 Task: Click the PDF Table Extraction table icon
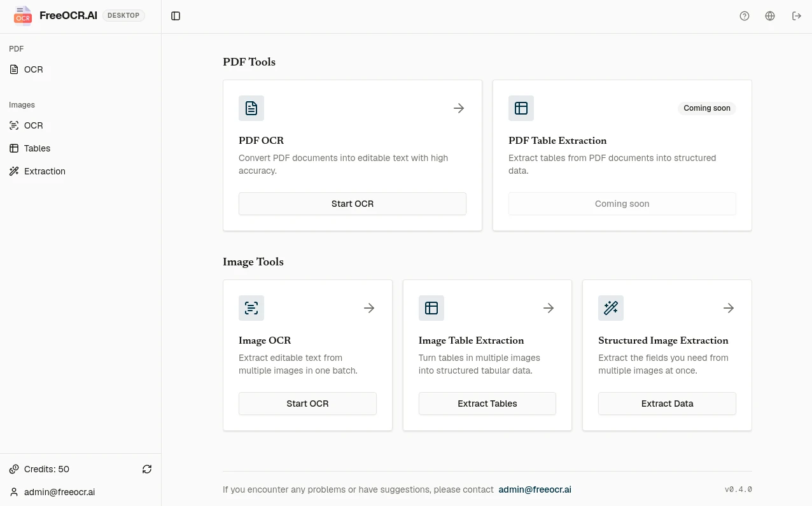[521, 108]
